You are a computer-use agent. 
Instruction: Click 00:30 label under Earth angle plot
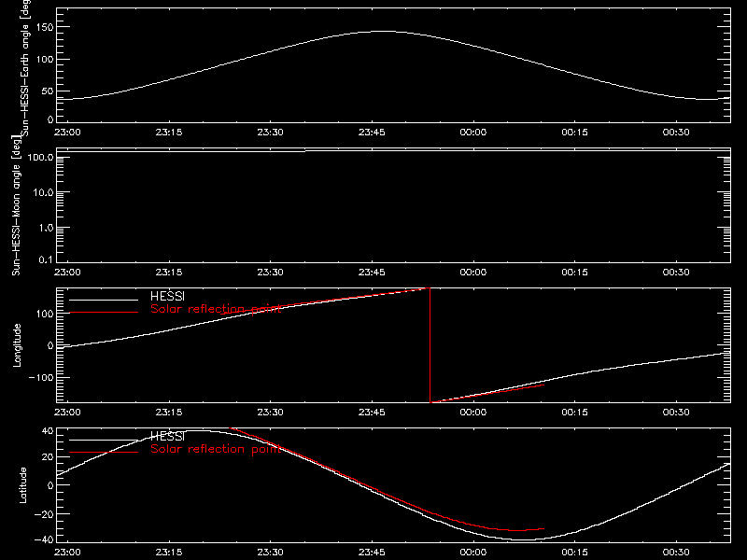point(676,132)
